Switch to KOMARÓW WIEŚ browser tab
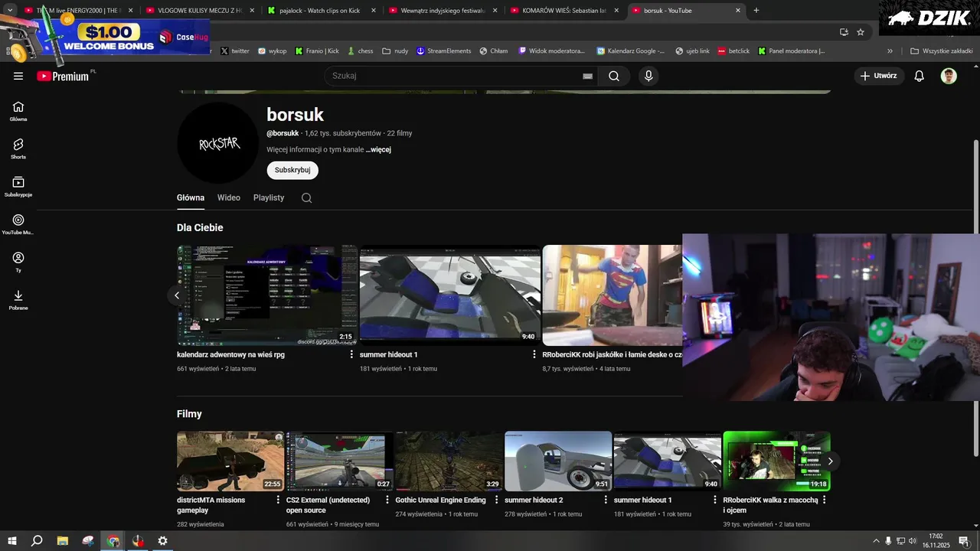 point(565,11)
